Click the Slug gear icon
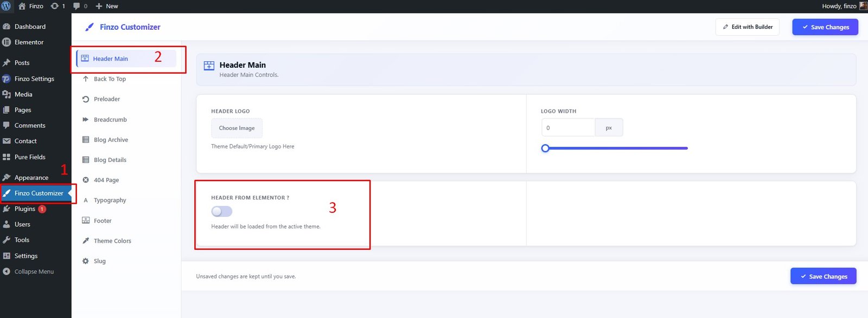 [86, 261]
